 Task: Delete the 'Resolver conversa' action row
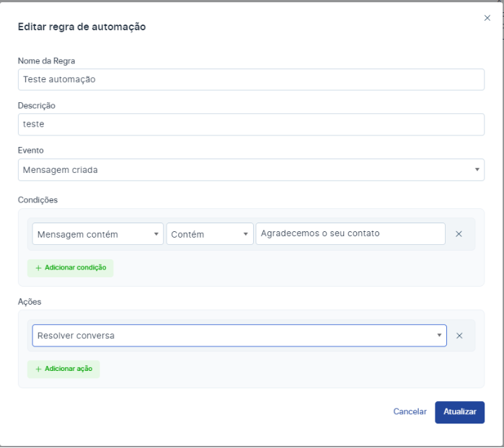(459, 336)
